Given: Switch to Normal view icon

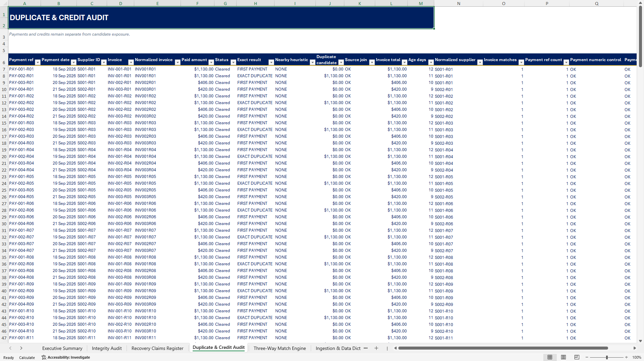Looking at the screenshot, I should tap(550, 357).
